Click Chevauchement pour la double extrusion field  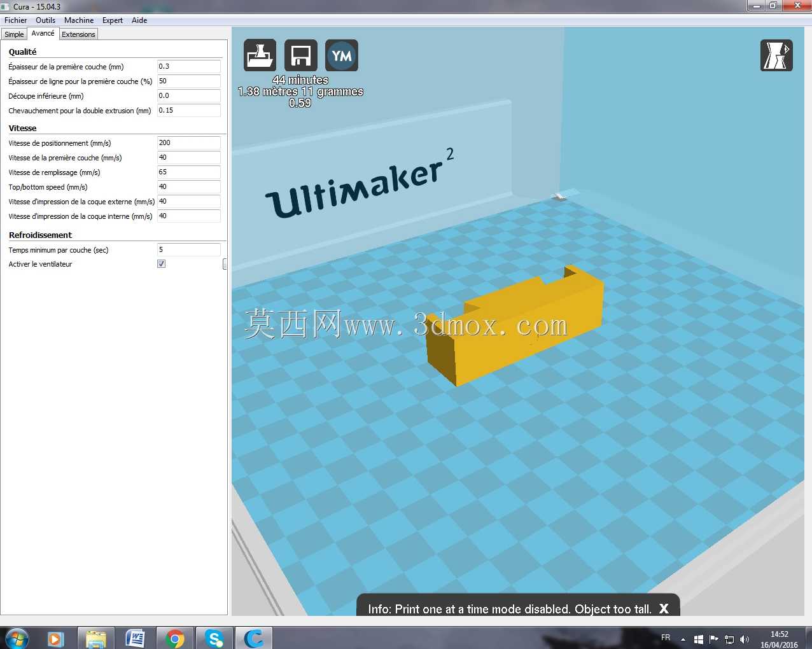[x=189, y=110]
